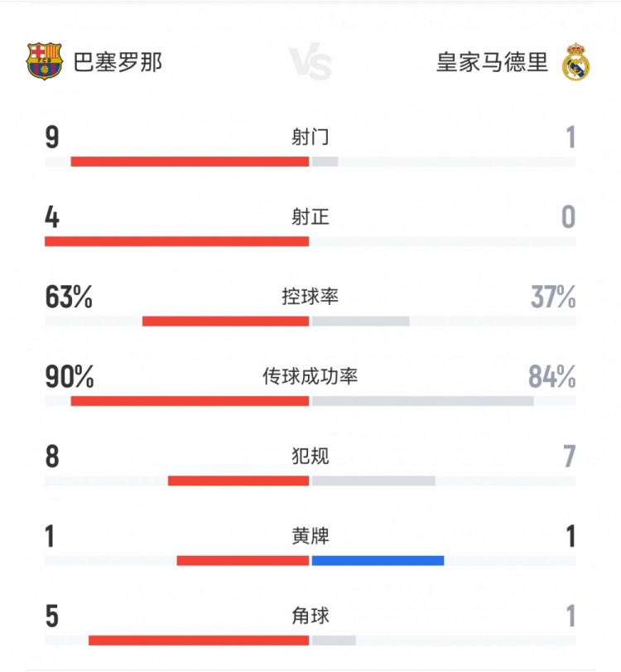This screenshot has height=672, width=621.
Task: Click the VS emblem between teams
Action: coord(310,63)
